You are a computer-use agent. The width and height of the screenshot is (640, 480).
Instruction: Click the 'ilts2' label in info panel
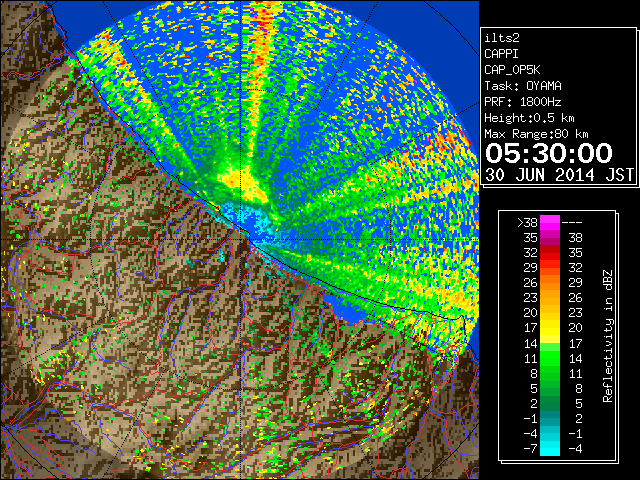click(x=502, y=38)
